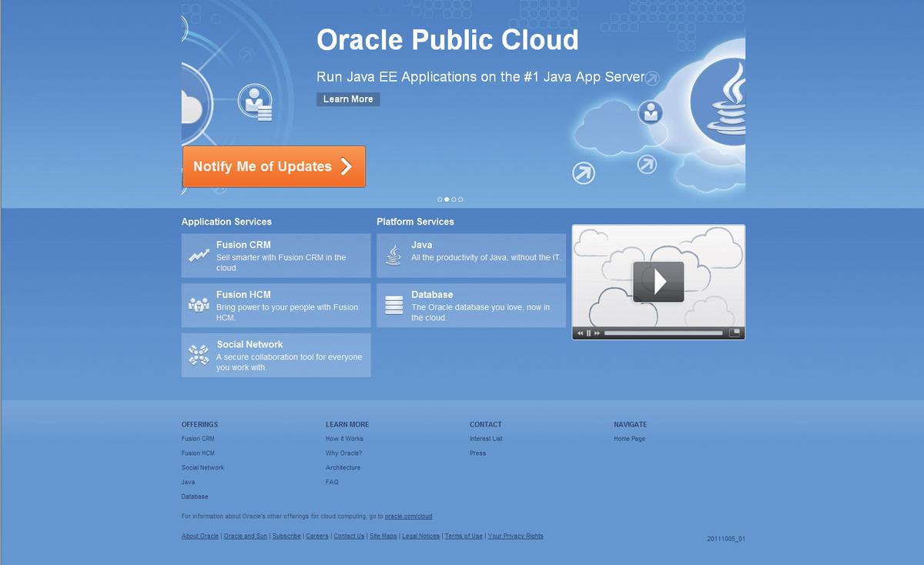This screenshot has width=924, height=565.
Task: Click footer Database link under Offerings
Action: pos(195,496)
